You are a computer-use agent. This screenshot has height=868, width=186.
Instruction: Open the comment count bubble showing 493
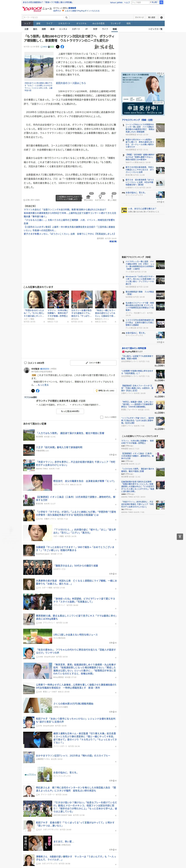click(44, 47)
